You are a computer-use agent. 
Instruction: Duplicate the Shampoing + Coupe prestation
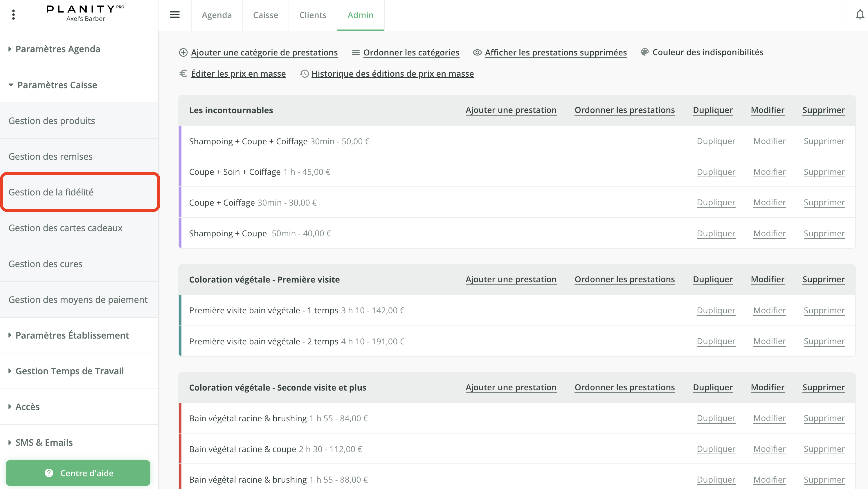(x=716, y=233)
